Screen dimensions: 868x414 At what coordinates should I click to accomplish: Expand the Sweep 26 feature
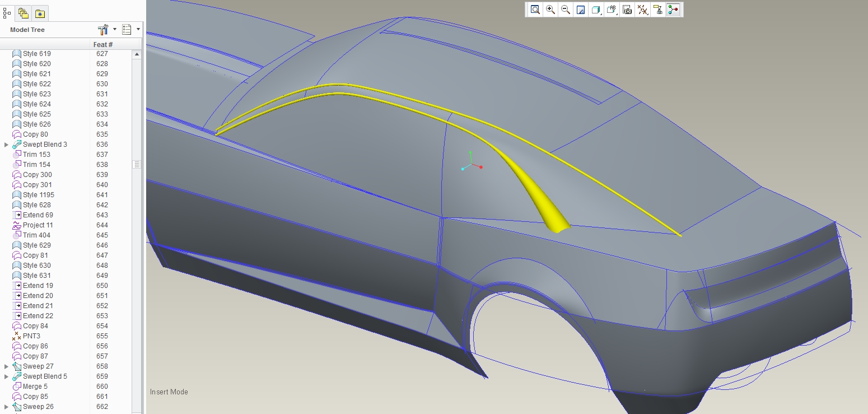click(x=7, y=407)
